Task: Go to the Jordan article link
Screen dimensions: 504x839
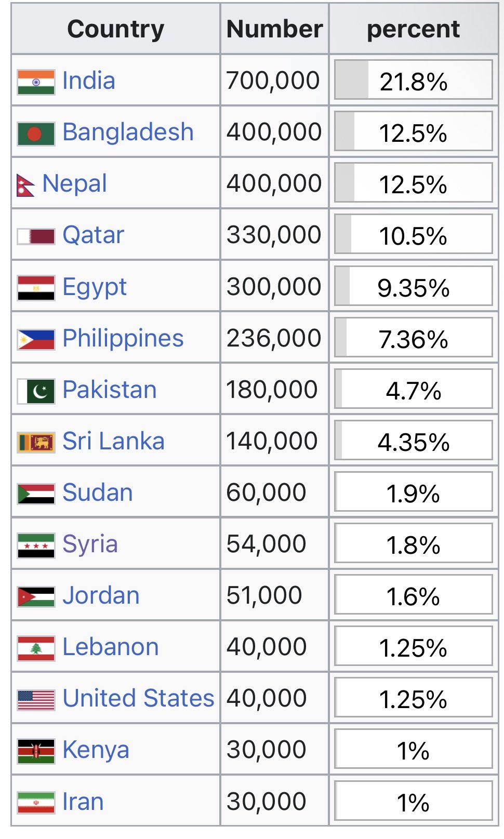Action: point(101,595)
